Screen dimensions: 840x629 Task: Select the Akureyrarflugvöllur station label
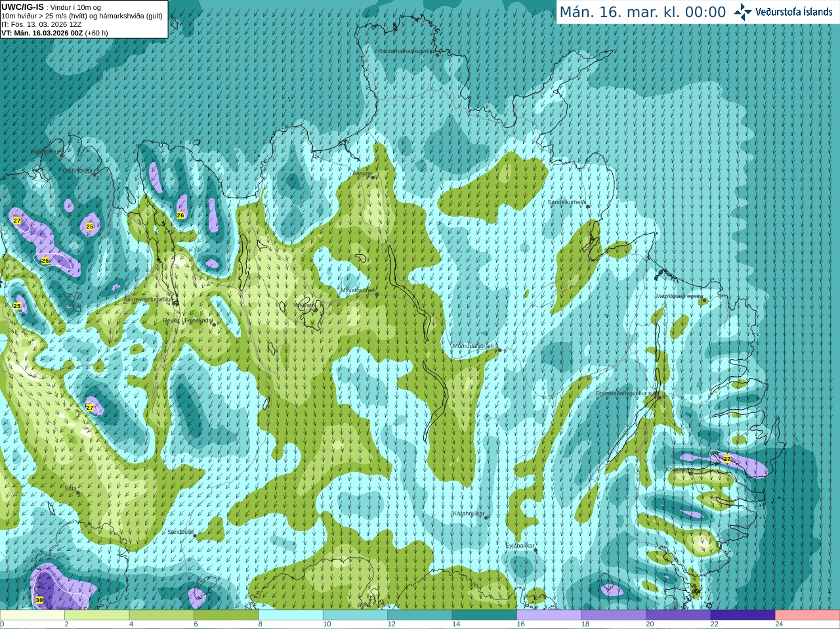148,299
